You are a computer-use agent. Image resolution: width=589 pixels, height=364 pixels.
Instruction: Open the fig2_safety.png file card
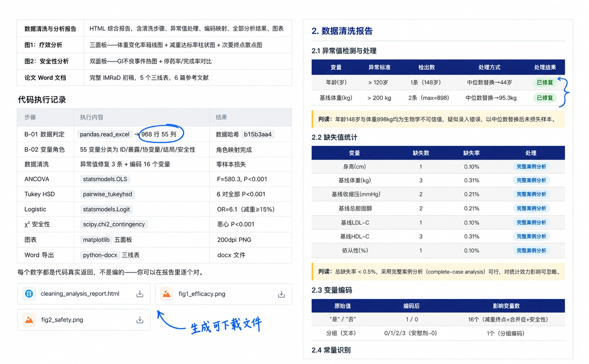(x=84, y=320)
